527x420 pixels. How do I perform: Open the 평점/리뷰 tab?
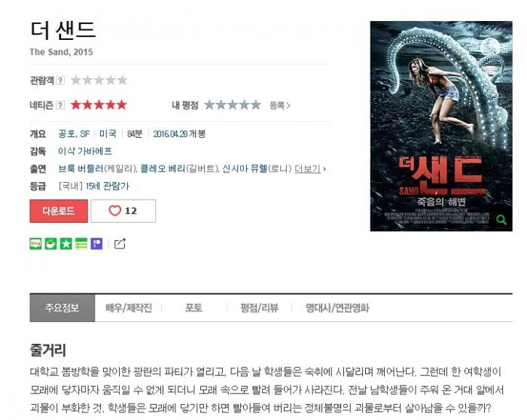tap(260, 308)
